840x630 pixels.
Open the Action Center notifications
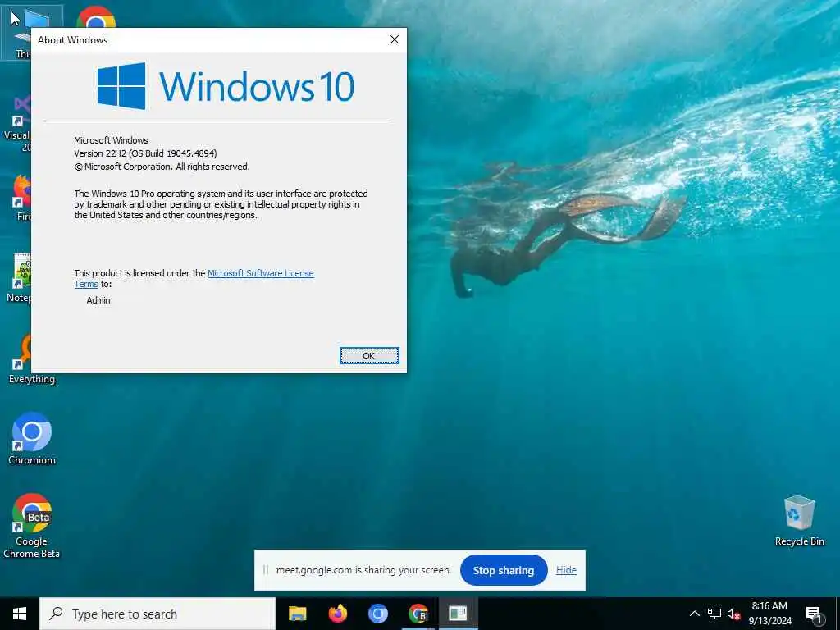[815, 614]
